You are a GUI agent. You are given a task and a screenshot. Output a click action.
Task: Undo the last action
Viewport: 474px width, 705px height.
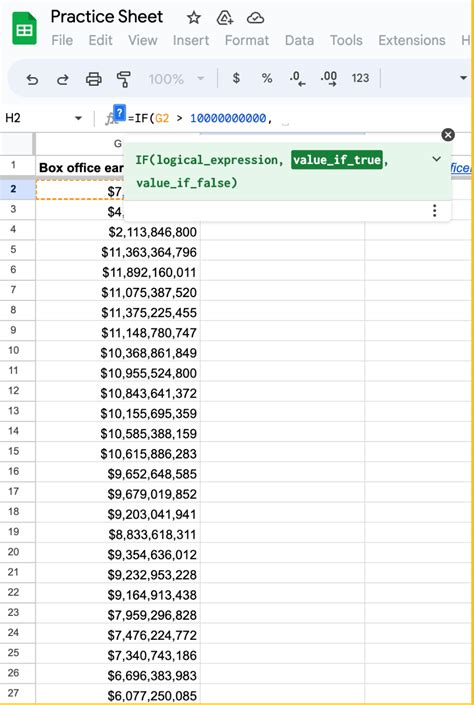pos(32,80)
